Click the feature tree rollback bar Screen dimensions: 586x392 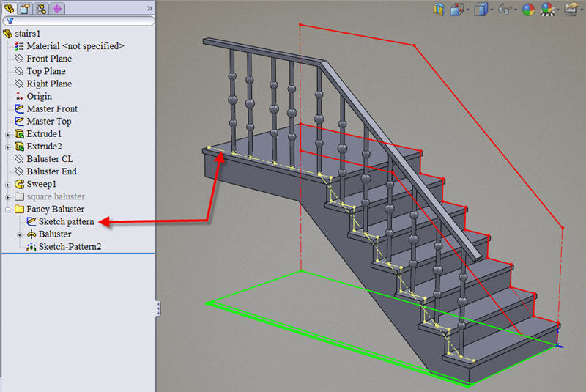78,254
